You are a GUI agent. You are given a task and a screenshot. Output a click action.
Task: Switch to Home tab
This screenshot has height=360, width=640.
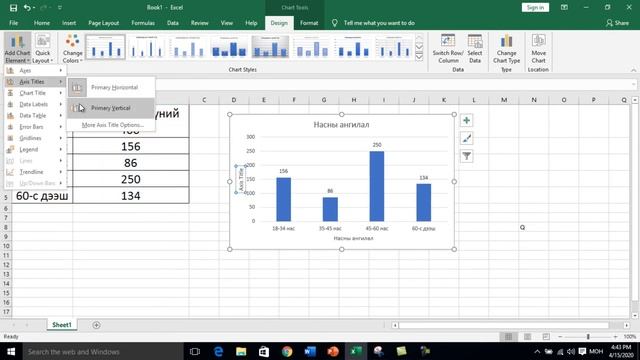click(x=42, y=23)
